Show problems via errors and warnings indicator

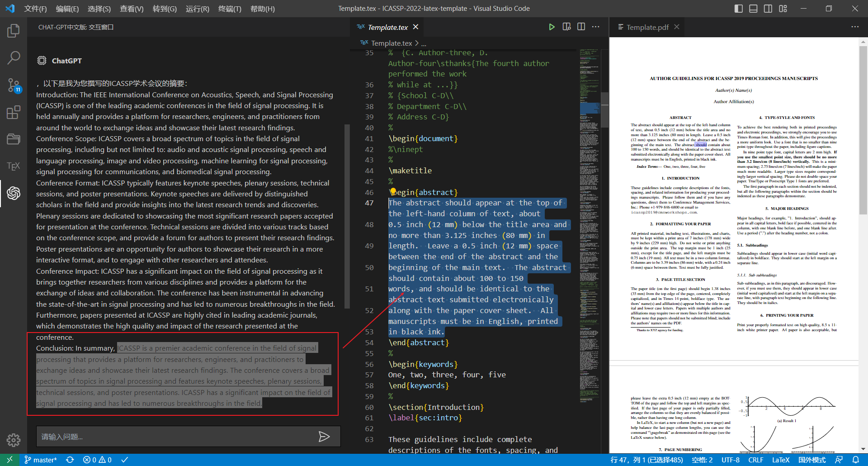pos(97,460)
